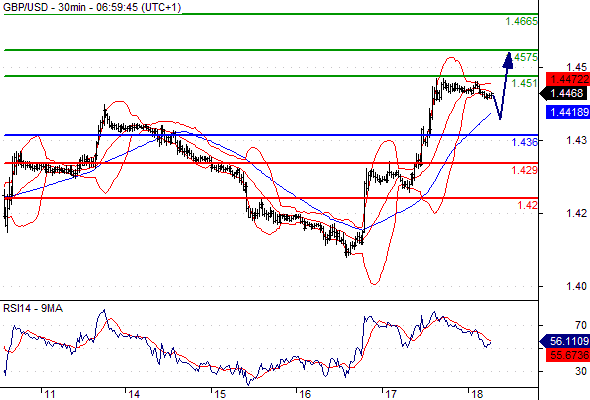Click the red 1.44722 price label

pos(568,79)
